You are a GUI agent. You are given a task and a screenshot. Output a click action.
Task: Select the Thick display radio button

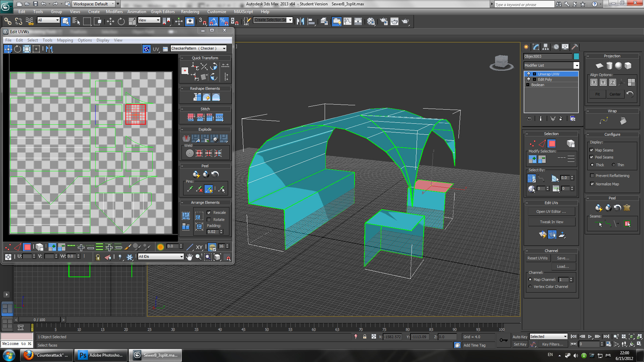(x=592, y=165)
